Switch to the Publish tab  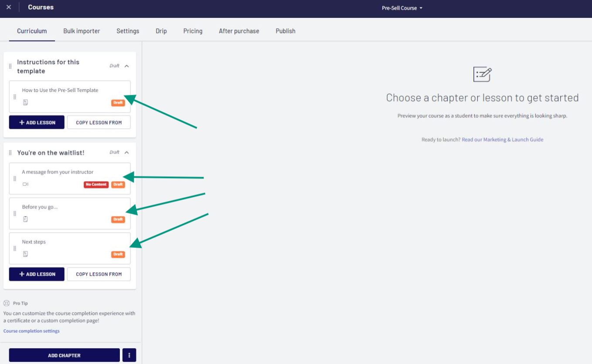[286, 31]
